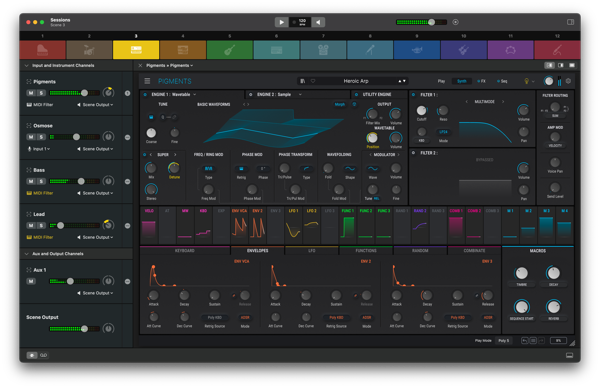
Task: Select the violin scene pad 10
Action: (x=463, y=50)
